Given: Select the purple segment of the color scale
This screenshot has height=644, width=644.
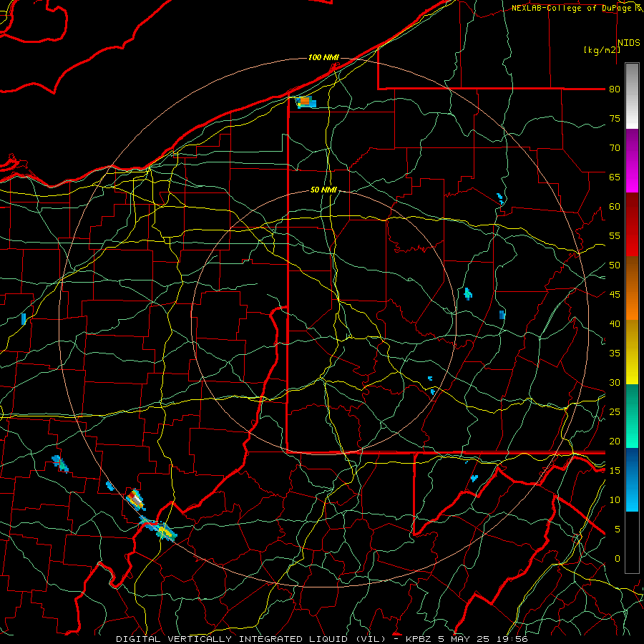Looking at the screenshot, I should pyautogui.click(x=632, y=160).
